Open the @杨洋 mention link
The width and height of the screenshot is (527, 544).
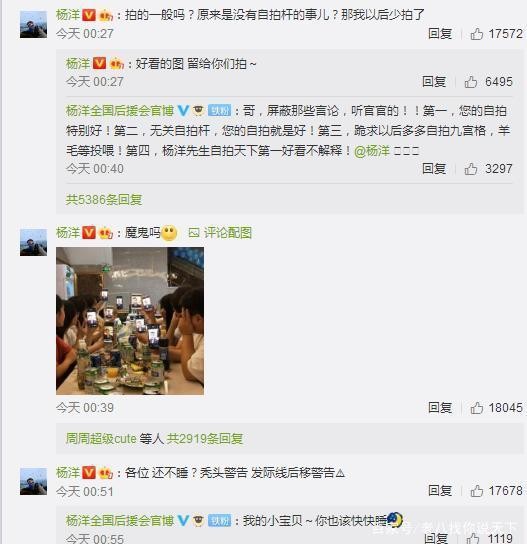[372, 151]
